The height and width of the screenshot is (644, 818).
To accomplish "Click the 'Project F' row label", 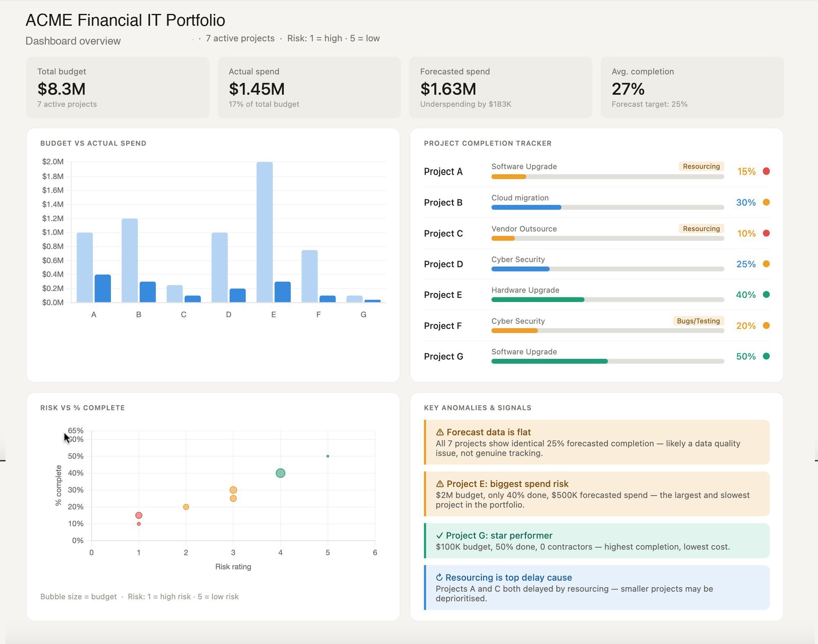I will [443, 326].
